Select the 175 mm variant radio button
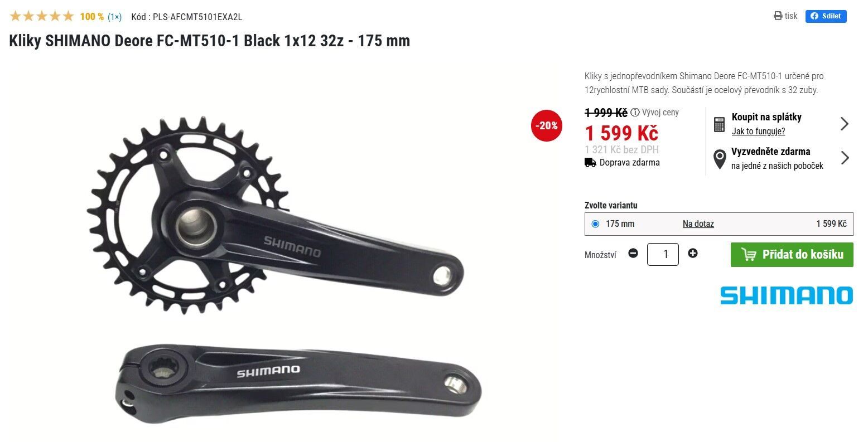Image resolution: width=868 pixels, height=442 pixels. [x=595, y=224]
